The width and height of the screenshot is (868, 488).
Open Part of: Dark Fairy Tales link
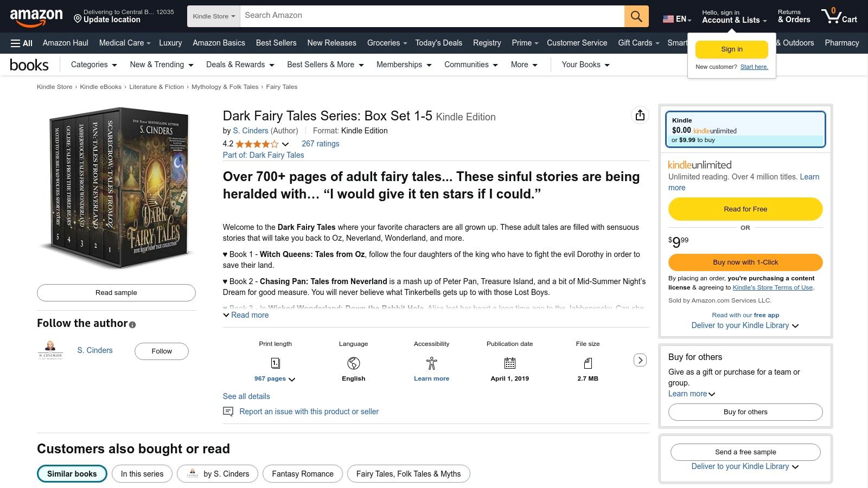(264, 155)
